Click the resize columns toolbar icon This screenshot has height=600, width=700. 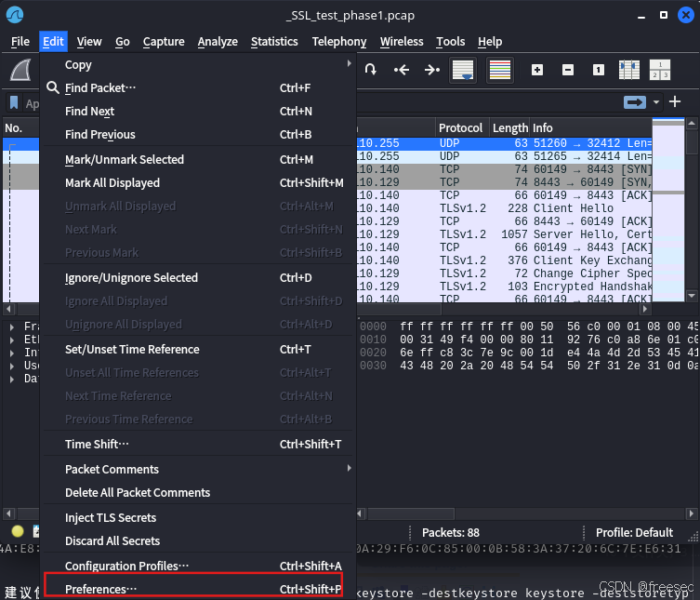point(629,70)
